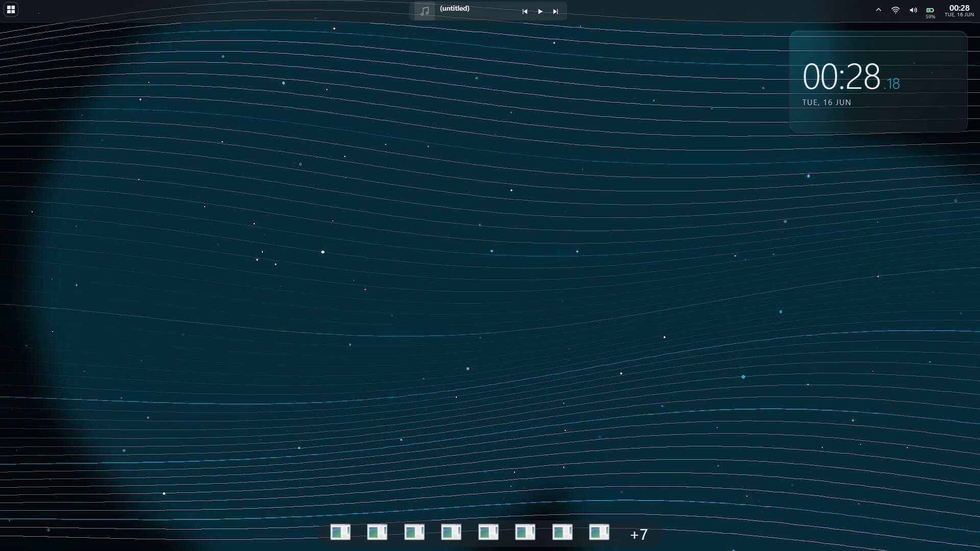This screenshot has width=980, height=551.
Task: Show the +7 additional dock windows
Action: (x=639, y=534)
